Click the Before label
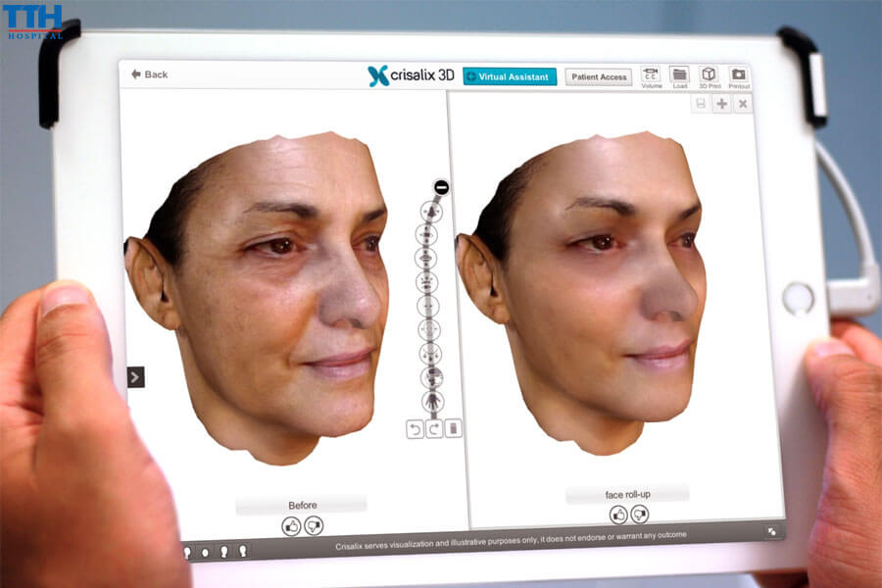 coord(302,506)
